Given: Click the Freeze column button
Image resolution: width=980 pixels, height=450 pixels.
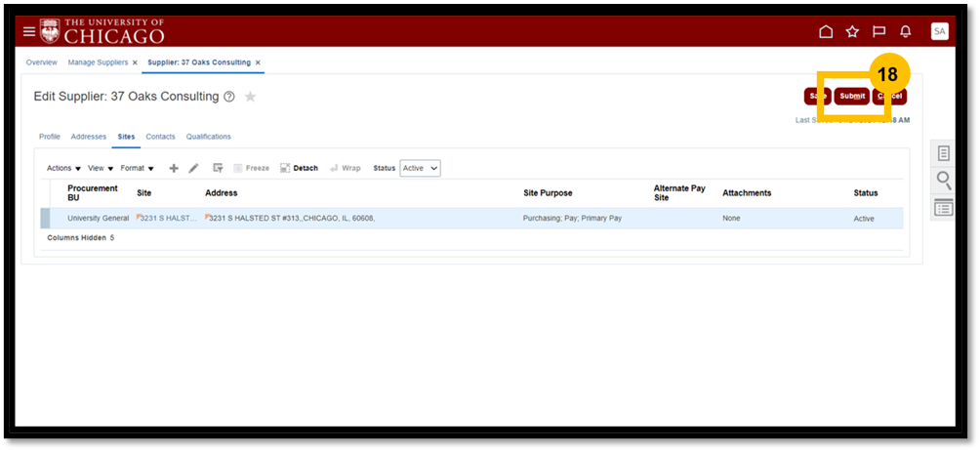Looking at the screenshot, I should coord(251,168).
